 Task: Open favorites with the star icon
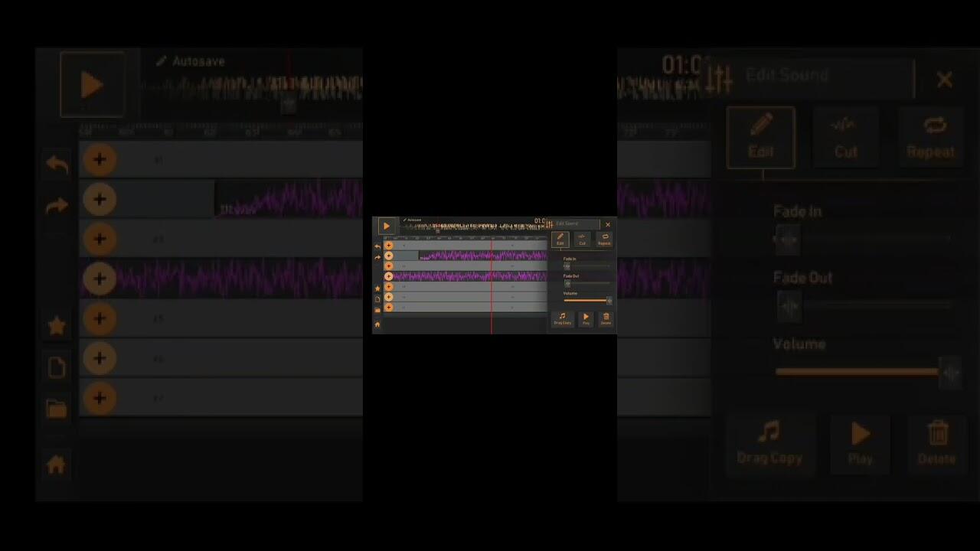point(377,289)
